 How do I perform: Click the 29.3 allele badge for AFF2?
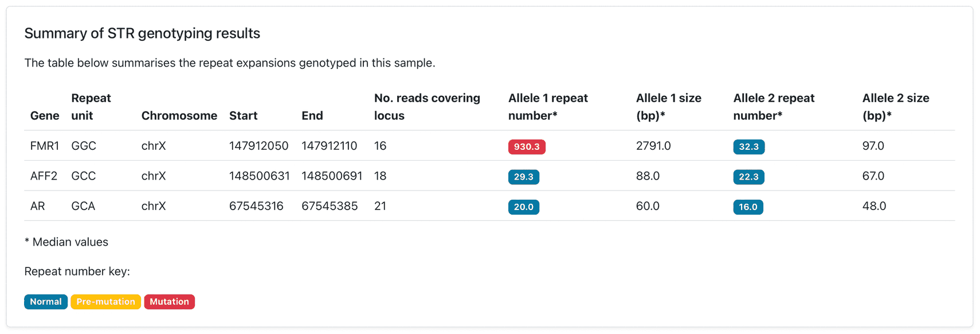coord(523,177)
